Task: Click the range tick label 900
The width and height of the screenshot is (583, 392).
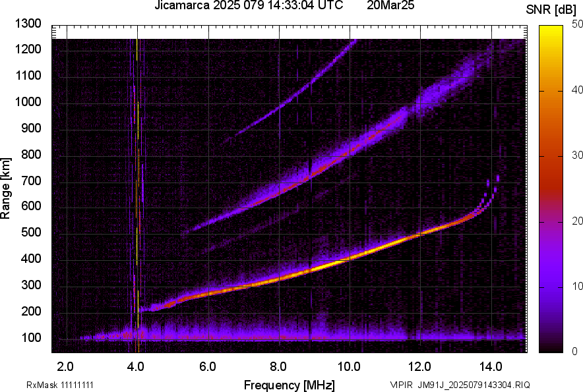Action: click(31, 128)
